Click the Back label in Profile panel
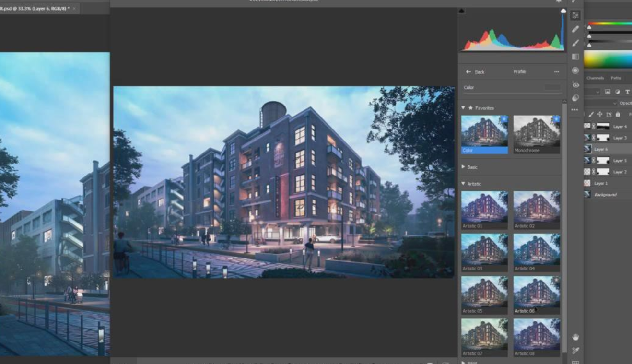 (480, 72)
